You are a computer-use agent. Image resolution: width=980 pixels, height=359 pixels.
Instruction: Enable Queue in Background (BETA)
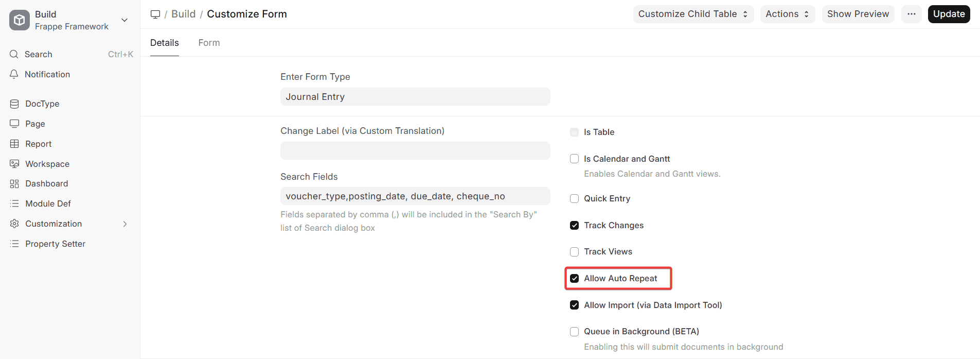[x=575, y=332]
